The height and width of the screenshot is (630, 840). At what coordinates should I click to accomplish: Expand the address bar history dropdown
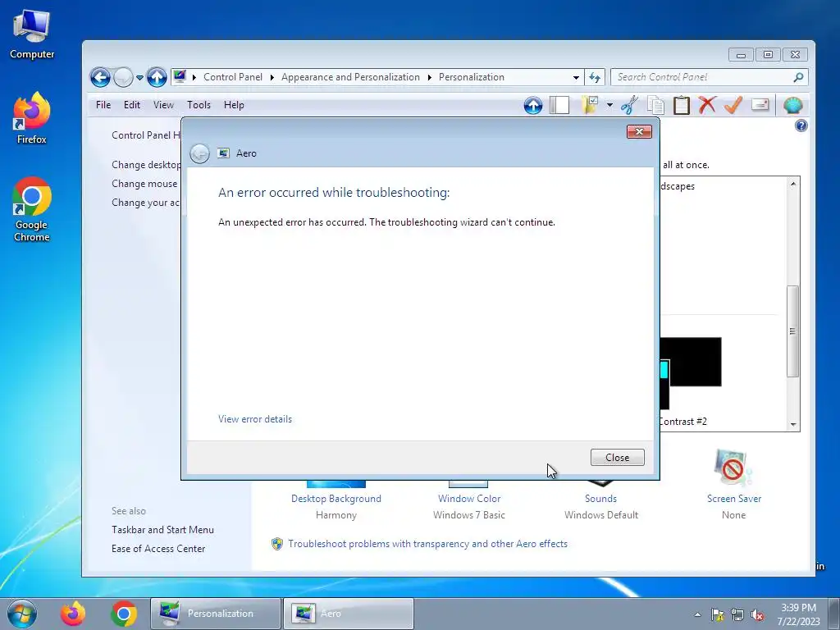(576, 78)
